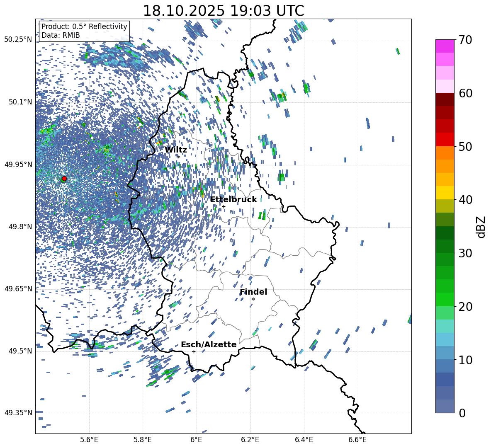Click the 6.4°E longitude label
491x448 pixels.
(304, 440)
